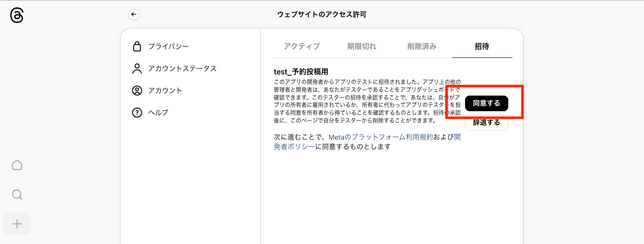Click the profile circle icon beside アカウント
Image resolution: width=644 pixels, height=244 pixels.
137,91
